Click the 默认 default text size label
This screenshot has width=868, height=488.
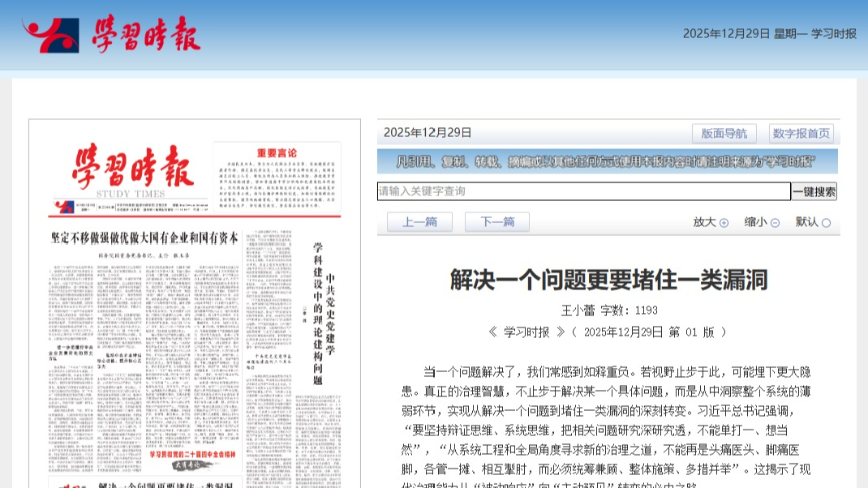[x=806, y=222]
